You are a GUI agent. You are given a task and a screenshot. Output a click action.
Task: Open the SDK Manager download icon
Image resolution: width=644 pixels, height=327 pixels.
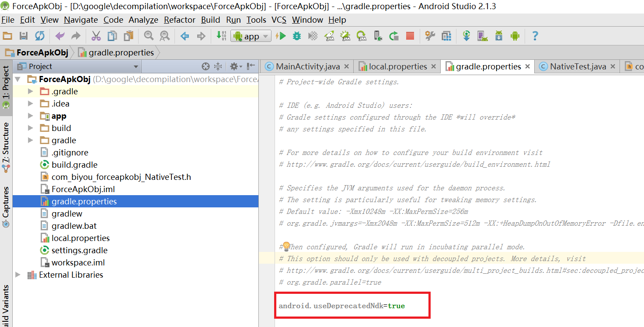[499, 36]
